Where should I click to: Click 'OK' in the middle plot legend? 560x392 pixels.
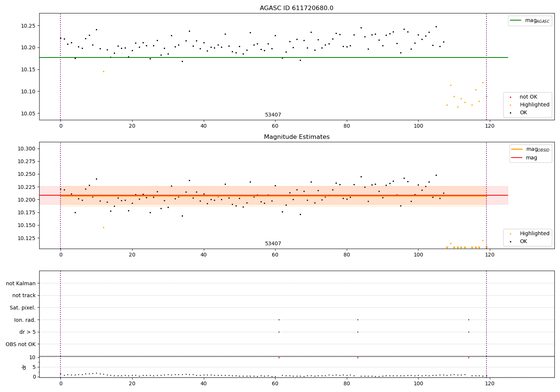tap(519, 242)
